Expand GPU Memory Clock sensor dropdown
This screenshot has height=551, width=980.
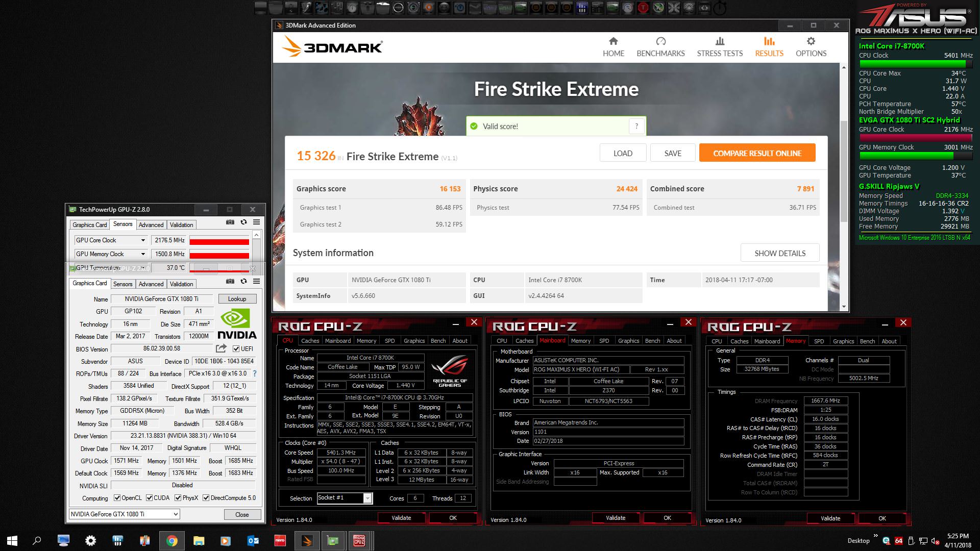click(x=143, y=254)
